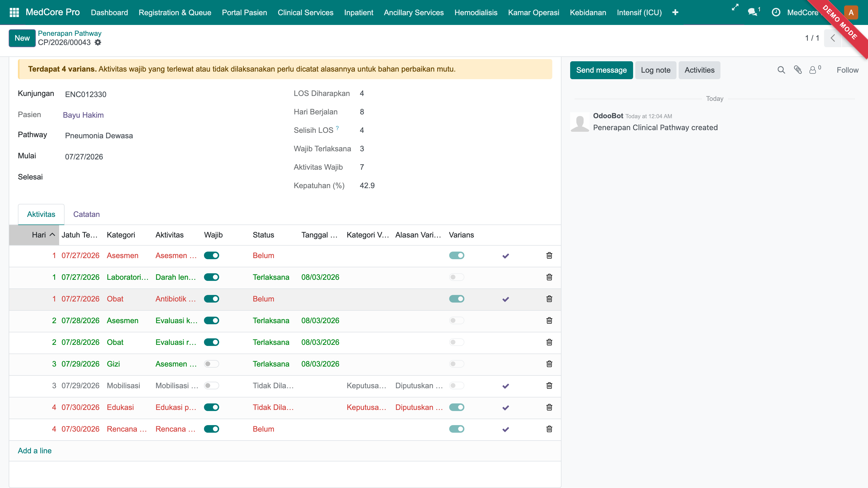This screenshot has height=488, width=868.
Task: Click the Mulai date field 07/27/2026
Action: [x=84, y=157]
